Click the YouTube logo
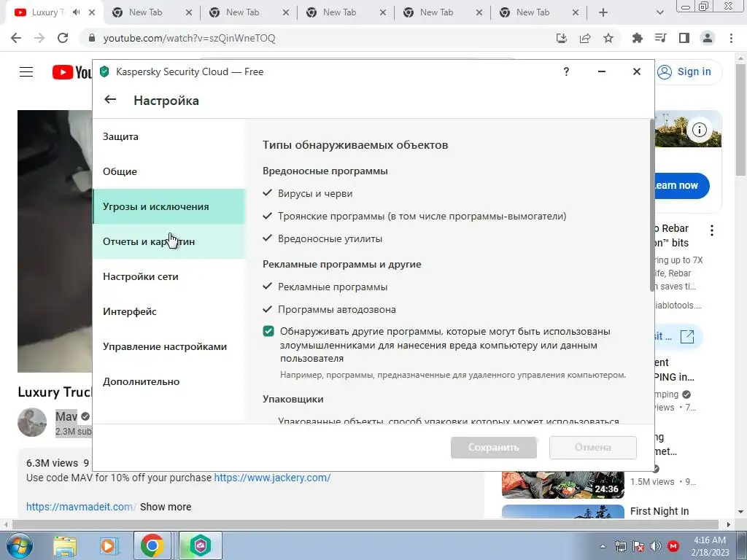The width and height of the screenshot is (747, 560). [71, 72]
